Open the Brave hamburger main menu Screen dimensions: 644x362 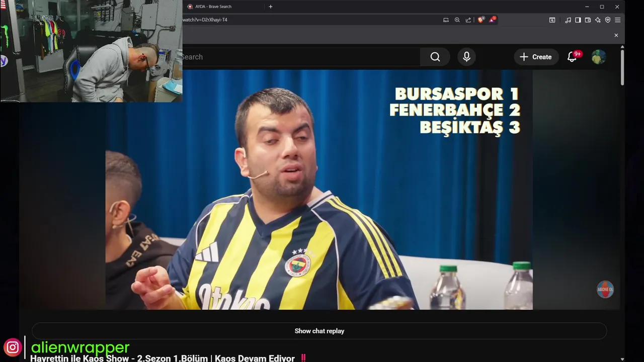617,20
